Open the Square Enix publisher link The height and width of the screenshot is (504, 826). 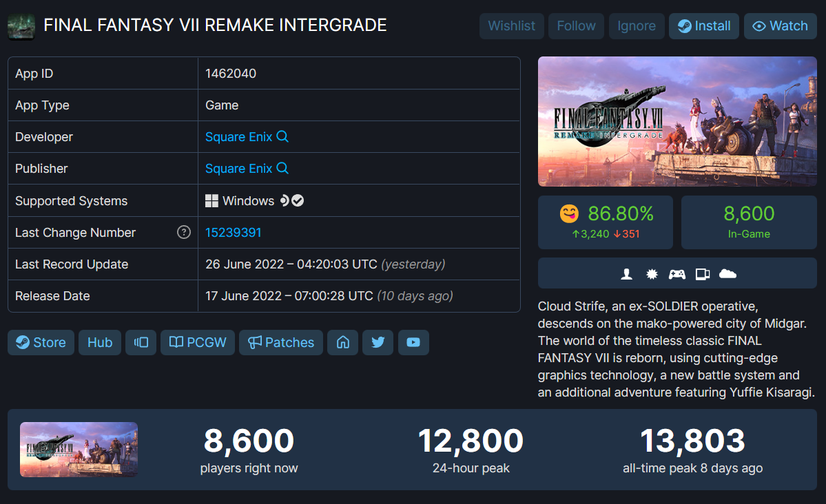click(238, 169)
